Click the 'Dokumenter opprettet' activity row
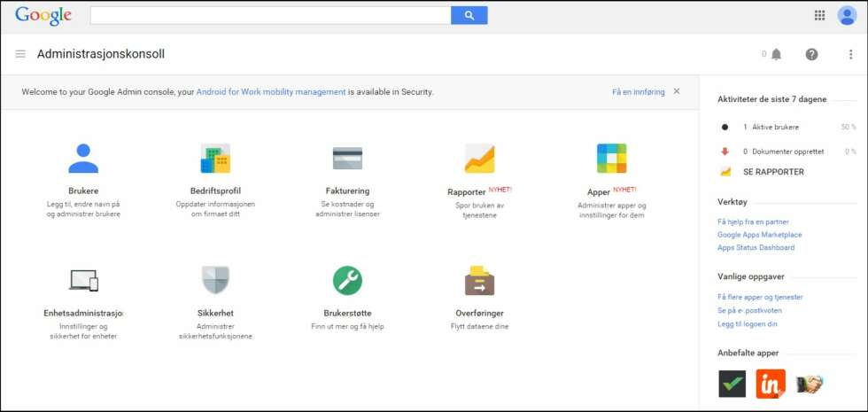 coord(787,152)
